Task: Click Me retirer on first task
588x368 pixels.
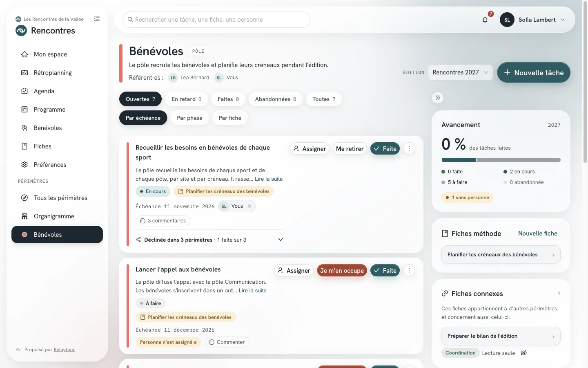Action: pyautogui.click(x=350, y=149)
